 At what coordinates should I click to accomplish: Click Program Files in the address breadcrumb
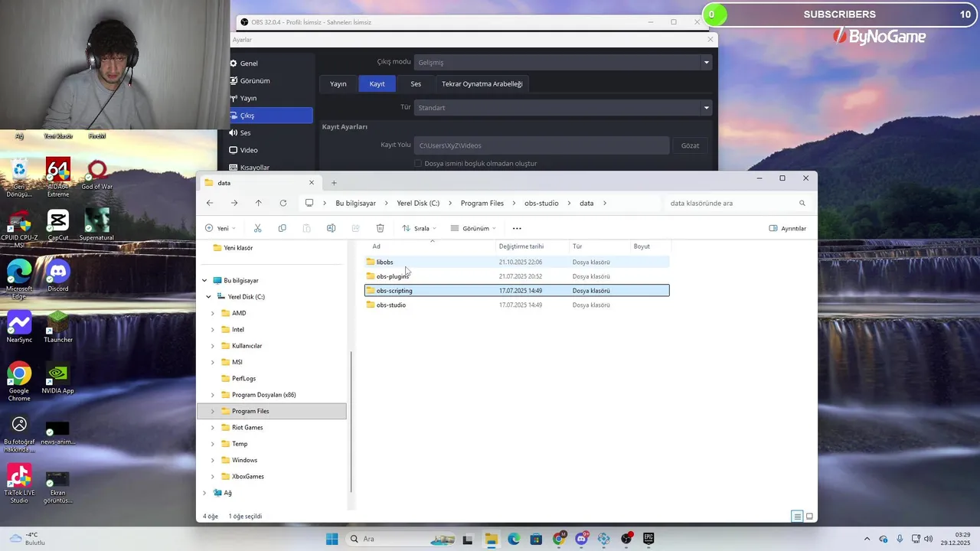(x=482, y=204)
